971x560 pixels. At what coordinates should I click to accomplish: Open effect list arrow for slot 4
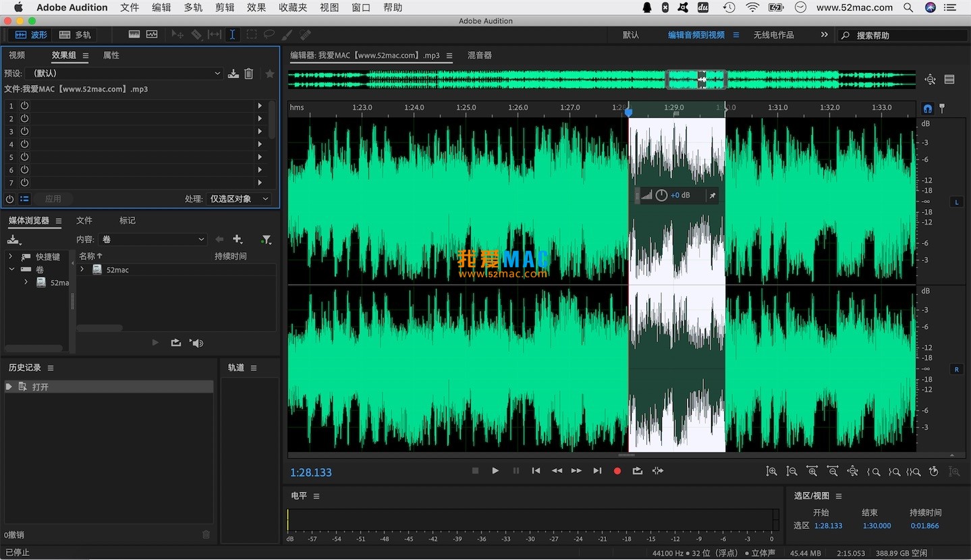tap(260, 144)
